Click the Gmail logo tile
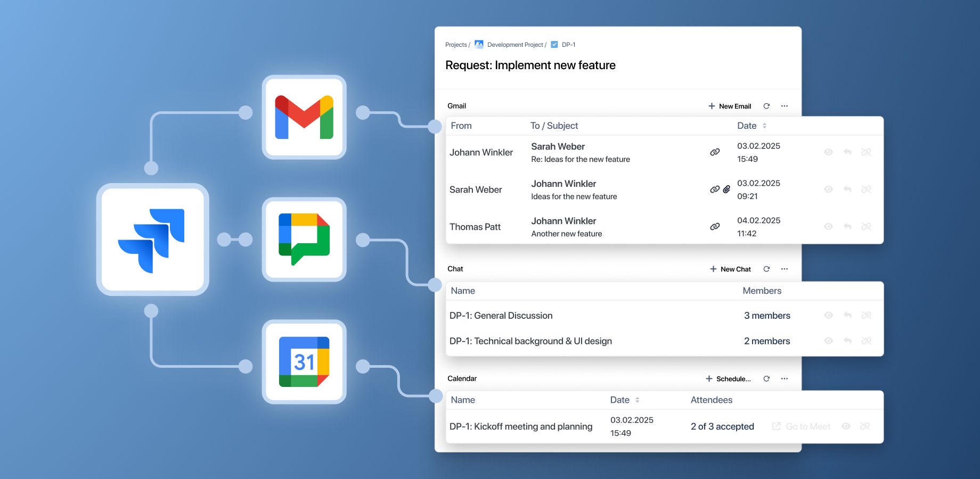 click(x=304, y=117)
